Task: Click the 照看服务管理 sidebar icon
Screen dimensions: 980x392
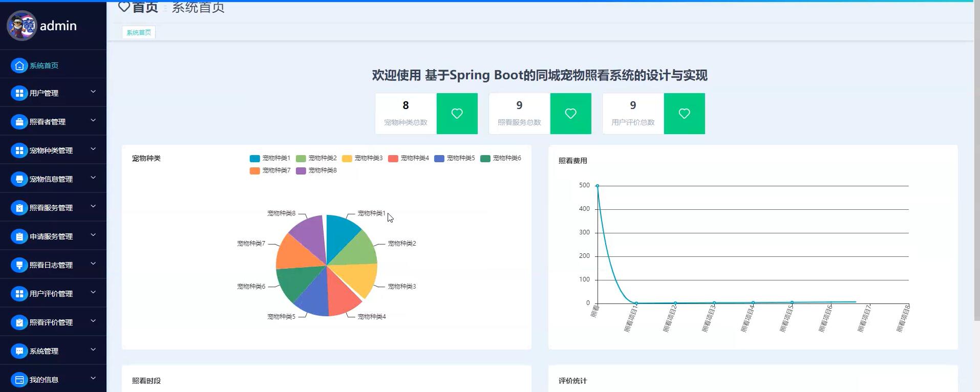Action: click(x=19, y=208)
